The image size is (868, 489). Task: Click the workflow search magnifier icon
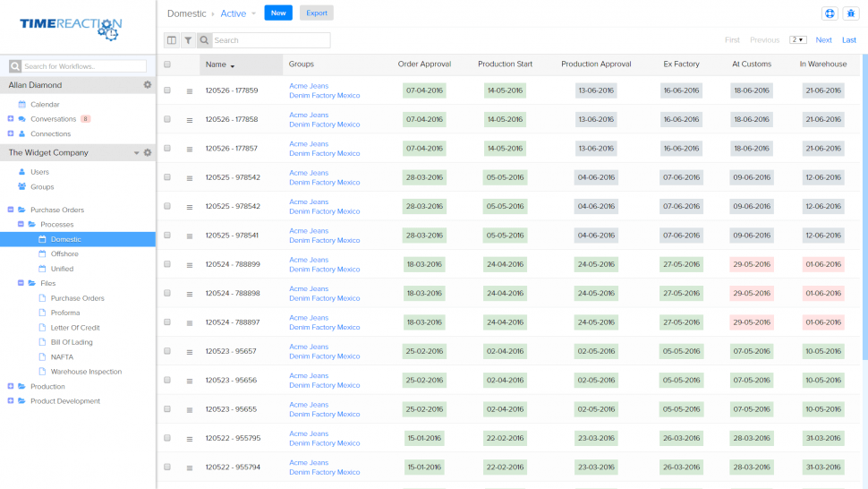tap(15, 66)
